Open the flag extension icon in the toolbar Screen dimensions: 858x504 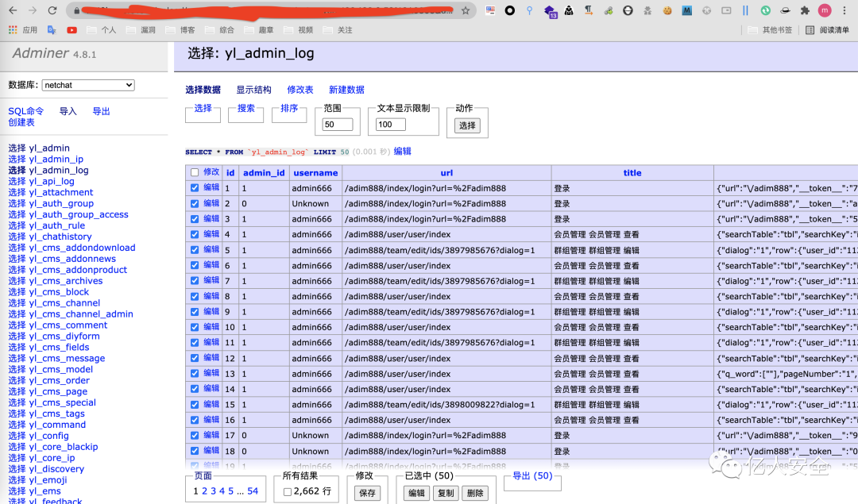[490, 10]
